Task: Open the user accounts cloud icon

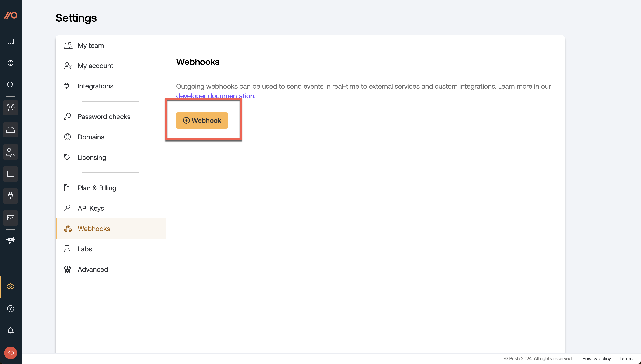Action: [x=10, y=152]
